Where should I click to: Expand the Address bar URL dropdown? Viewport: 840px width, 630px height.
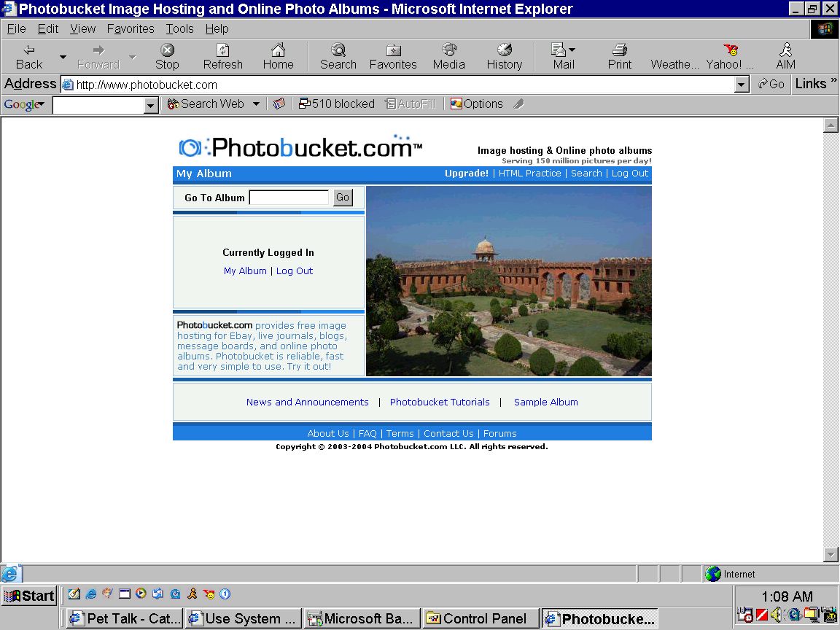pyautogui.click(x=742, y=84)
